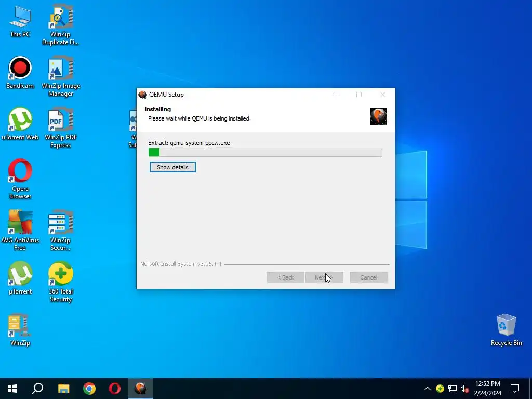Screen dimensions: 532x399
Task: Select QEMU Setup taskbar button
Action: tap(140, 389)
